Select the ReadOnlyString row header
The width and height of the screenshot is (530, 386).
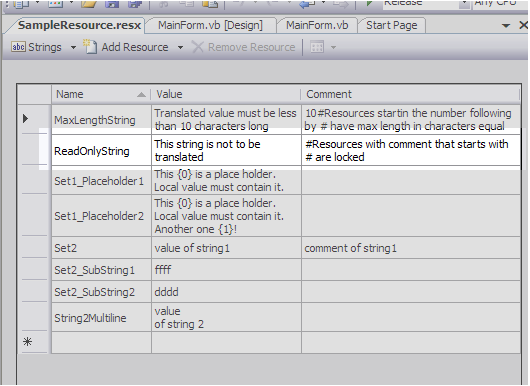pyautogui.click(x=34, y=150)
